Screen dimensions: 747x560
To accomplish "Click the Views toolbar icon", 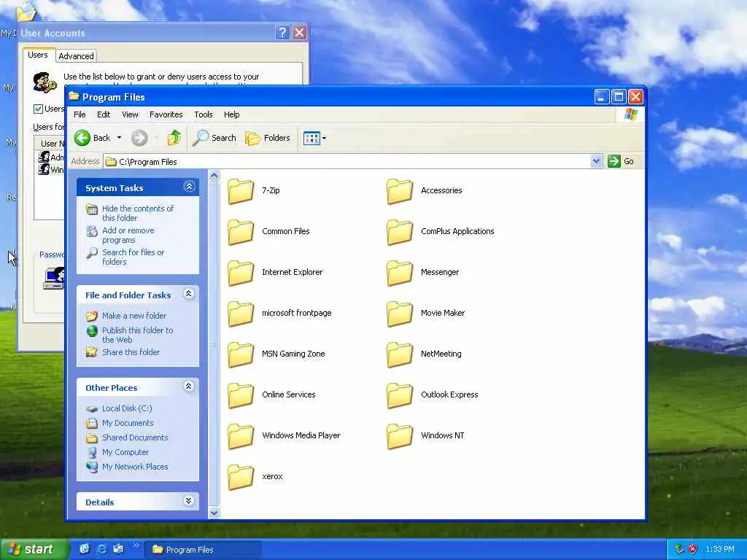I will coord(311,139).
